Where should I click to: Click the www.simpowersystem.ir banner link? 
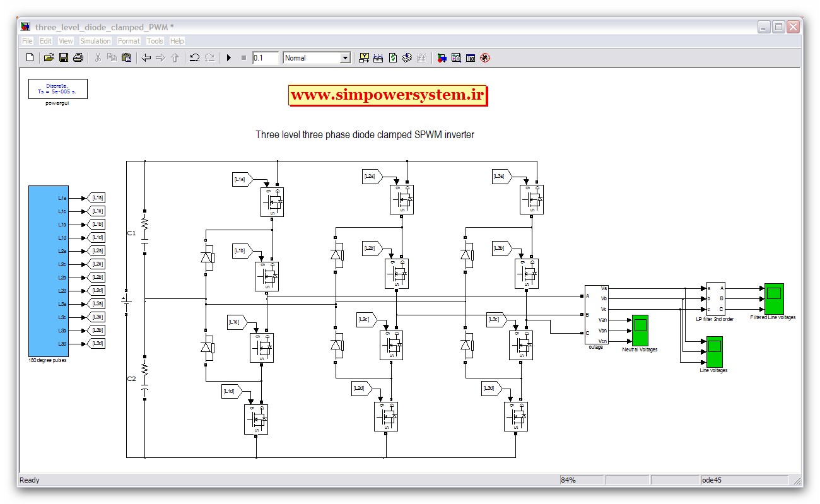387,95
